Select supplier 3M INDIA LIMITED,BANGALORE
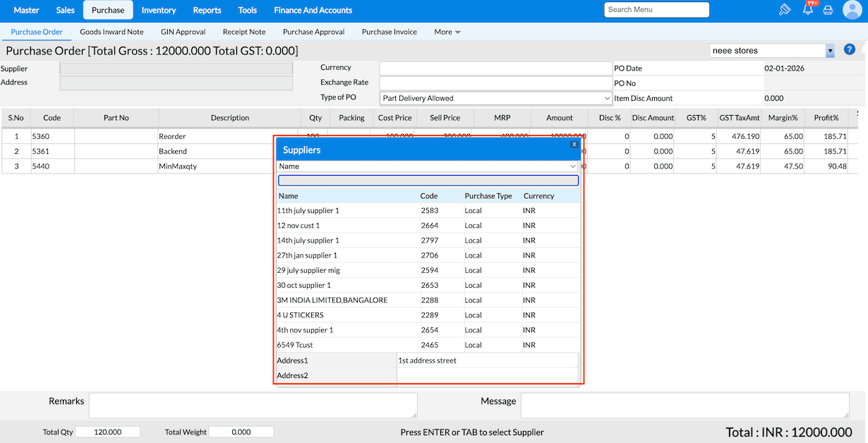This screenshot has width=868, height=443. (x=332, y=301)
